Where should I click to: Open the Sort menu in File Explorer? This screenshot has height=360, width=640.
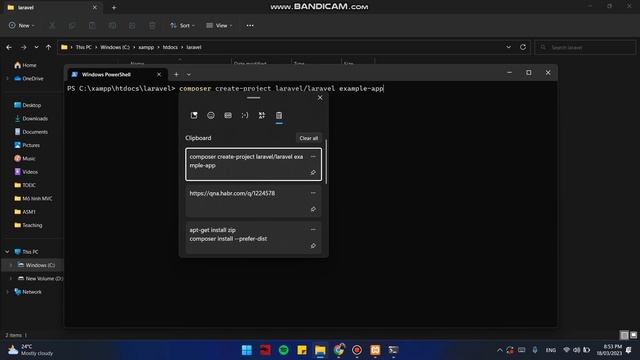click(182, 25)
